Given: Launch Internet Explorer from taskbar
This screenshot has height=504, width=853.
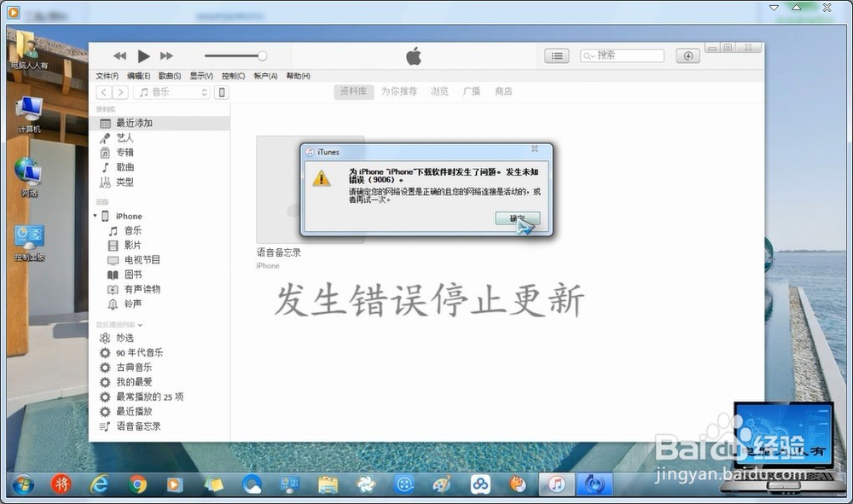Looking at the screenshot, I should pyautogui.click(x=99, y=484).
